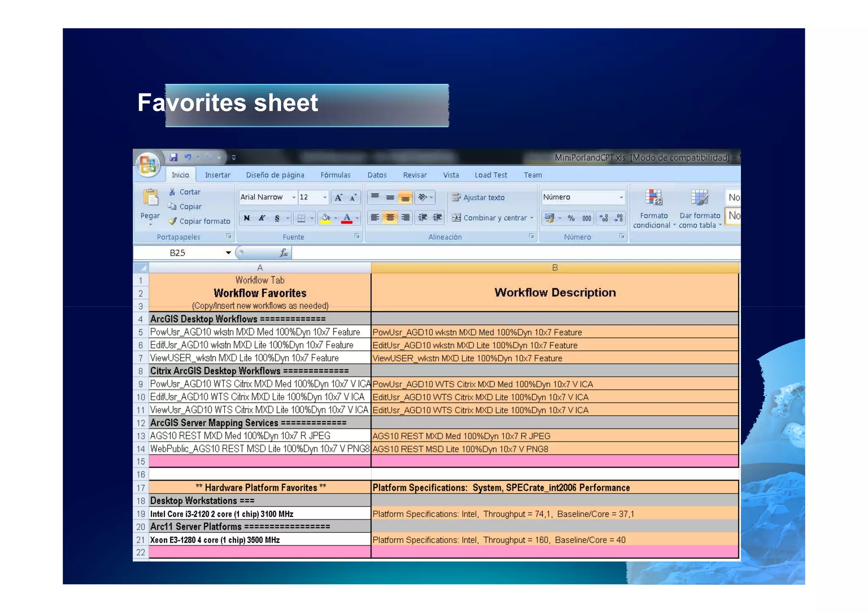The width and height of the screenshot is (868, 613).
Task: Expand Combinar y centrar options arrow
Action: (x=531, y=218)
